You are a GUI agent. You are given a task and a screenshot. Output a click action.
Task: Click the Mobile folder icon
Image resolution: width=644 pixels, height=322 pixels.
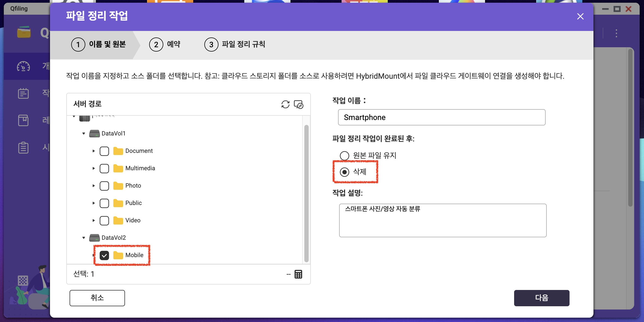pyautogui.click(x=118, y=255)
